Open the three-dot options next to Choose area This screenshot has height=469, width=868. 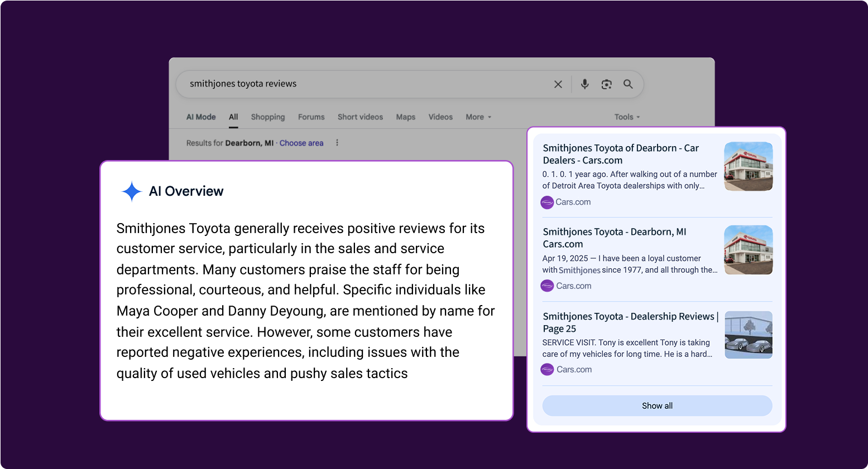(337, 143)
